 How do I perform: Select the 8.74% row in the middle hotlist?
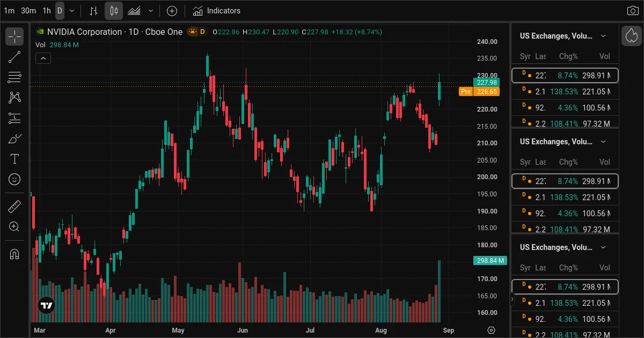click(x=565, y=181)
